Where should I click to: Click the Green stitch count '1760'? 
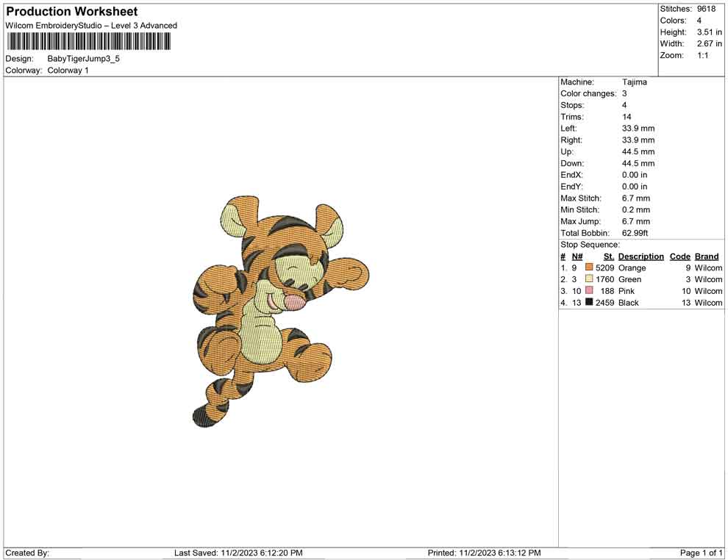pos(604,279)
